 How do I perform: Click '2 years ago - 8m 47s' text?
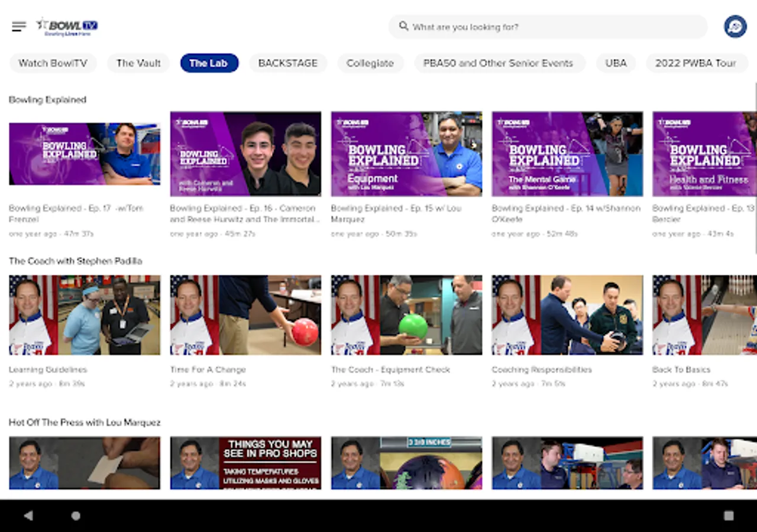[690, 384]
